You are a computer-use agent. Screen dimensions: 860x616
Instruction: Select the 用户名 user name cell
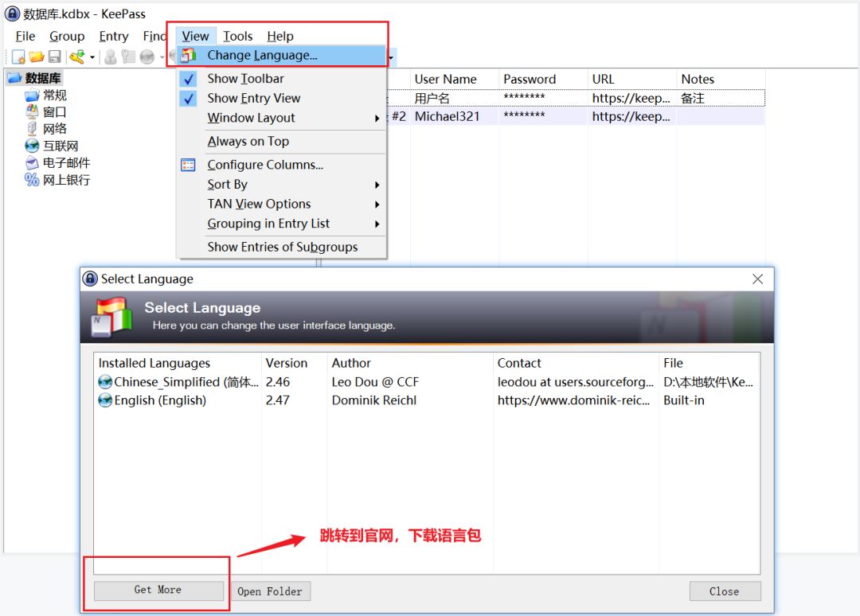454,98
